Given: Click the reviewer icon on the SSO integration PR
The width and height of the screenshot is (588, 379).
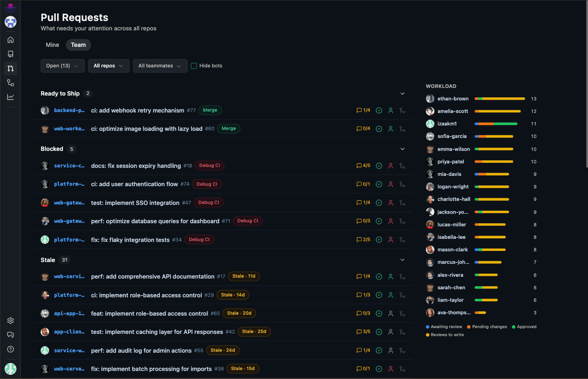Looking at the screenshot, I should 390,202.
